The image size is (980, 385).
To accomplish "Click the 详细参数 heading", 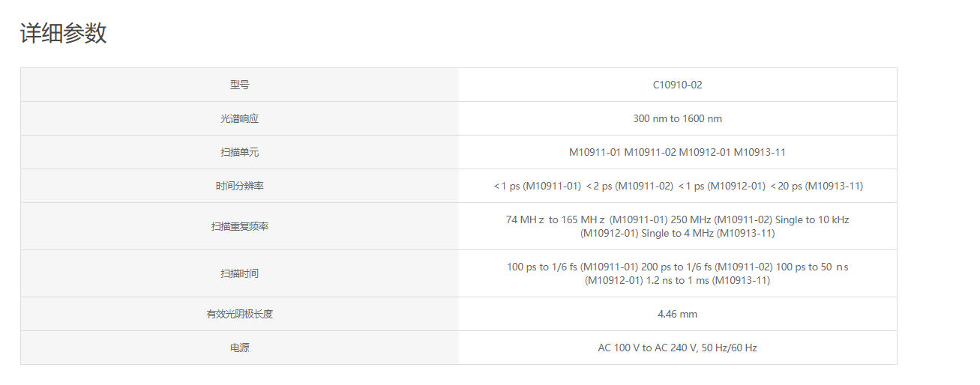I will click(63, 34).
